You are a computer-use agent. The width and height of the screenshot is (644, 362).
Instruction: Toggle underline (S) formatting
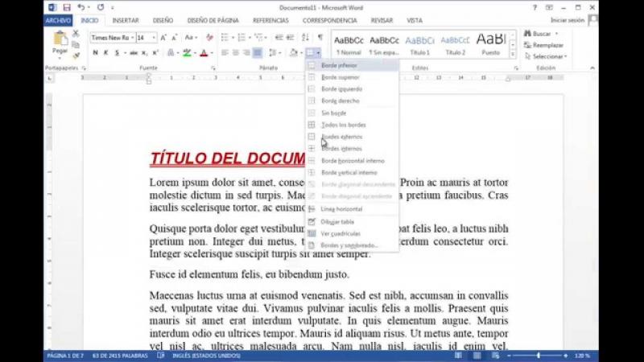116,53
